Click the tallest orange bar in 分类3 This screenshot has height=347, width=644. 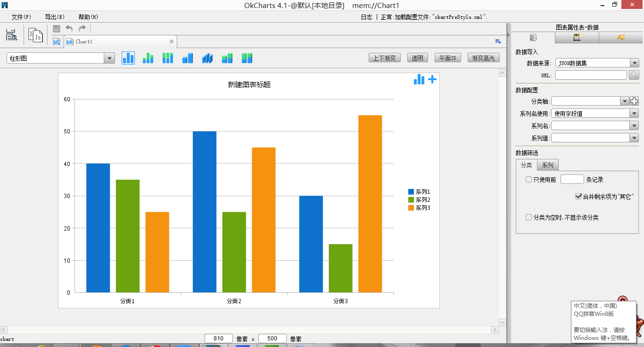pyautogui.click(x=370, y=204)
